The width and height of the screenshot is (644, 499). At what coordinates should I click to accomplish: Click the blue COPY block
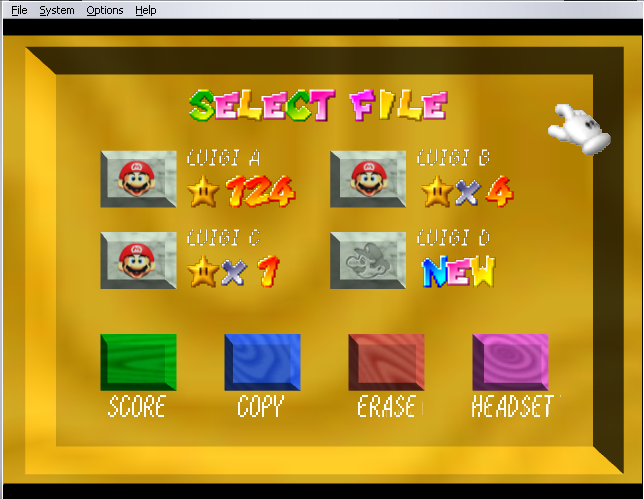[x=262, y=362]
